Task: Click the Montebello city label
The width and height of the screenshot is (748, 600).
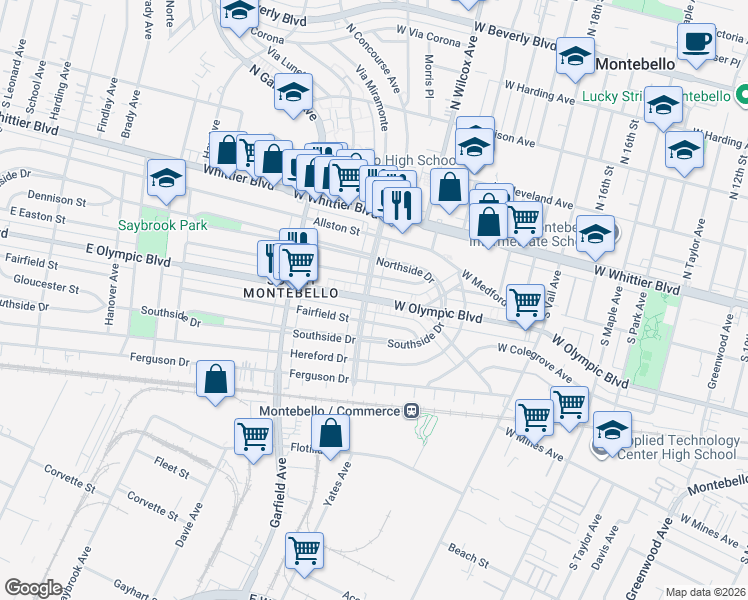Action: click(x=635, y=64)
